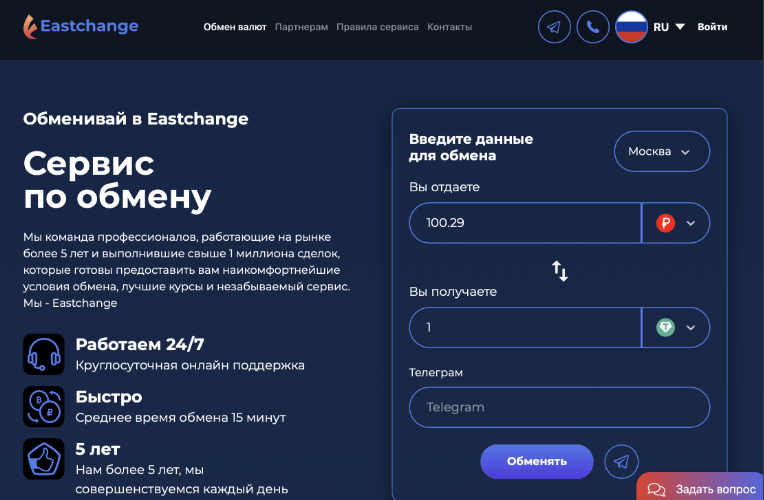This screenshot has width=764, height=500.
Task: Click chat bubble icon in Задать вопрос
Action: pos(656,489)
